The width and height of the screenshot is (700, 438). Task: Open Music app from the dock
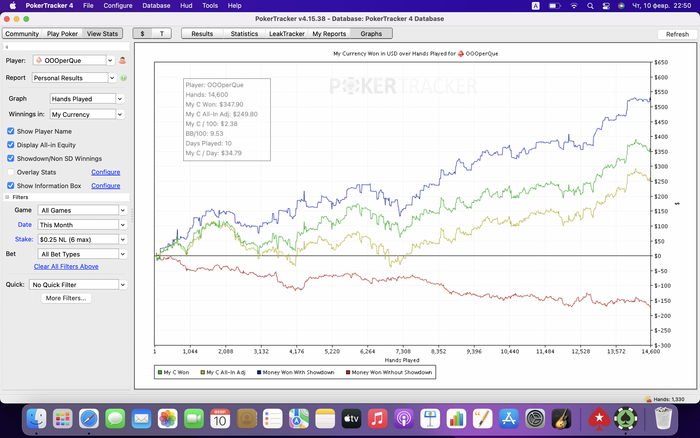coord(377,419)
